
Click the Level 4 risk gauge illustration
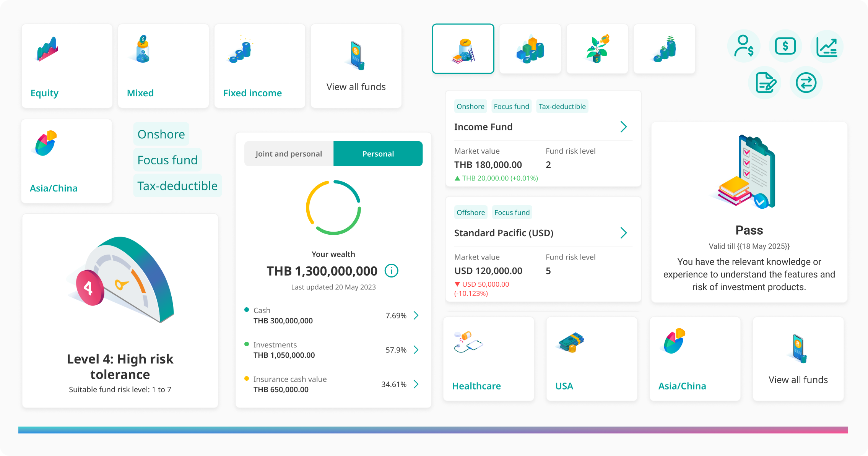pyautogui.click(x=120, y=281)
